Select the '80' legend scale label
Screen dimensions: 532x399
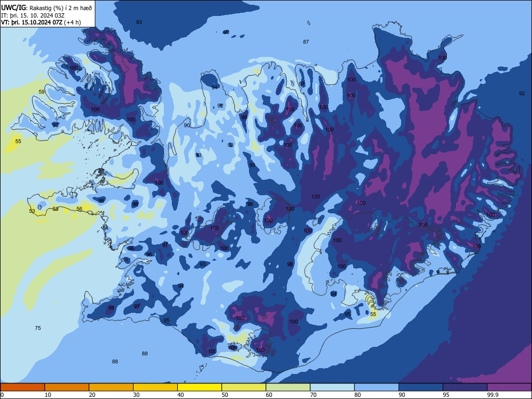(358, 395)
